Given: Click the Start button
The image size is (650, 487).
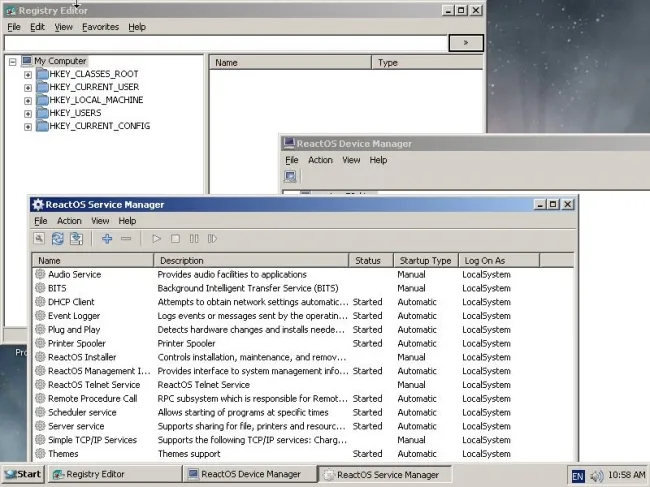Looking at the screenshot, I should (x=23, y=474).
